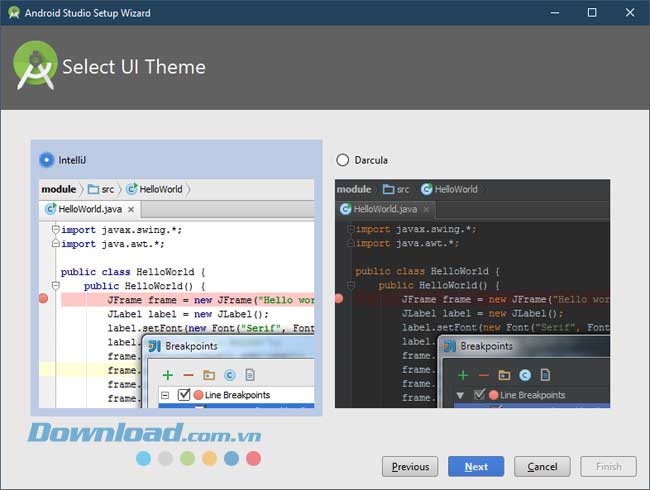650x490 pixels.
Task: Click HelloWorld class breadcrumb in Darcula preview
Action: 449,189
